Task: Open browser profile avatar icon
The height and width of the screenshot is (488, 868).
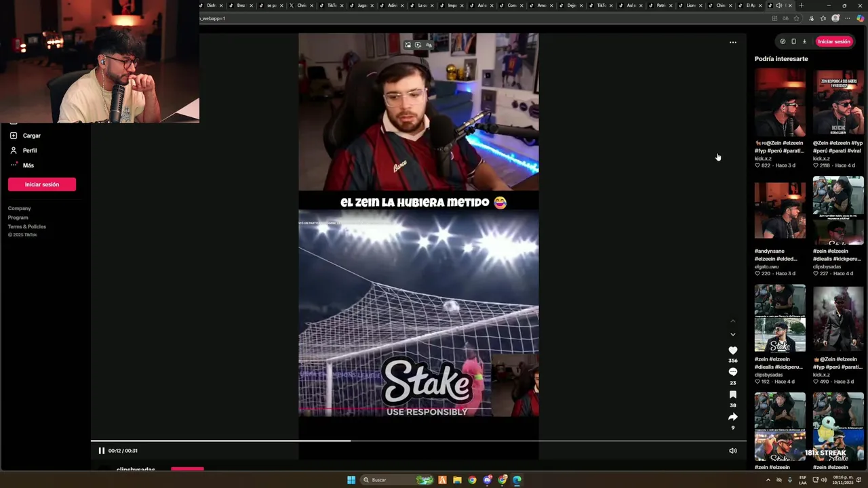Action: [835, 18]
